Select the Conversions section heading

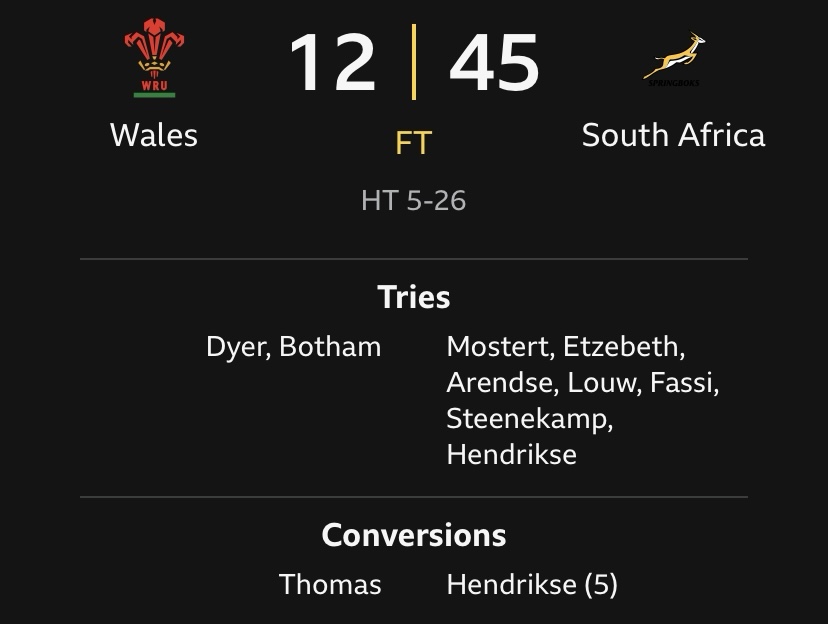coord(413,535)
